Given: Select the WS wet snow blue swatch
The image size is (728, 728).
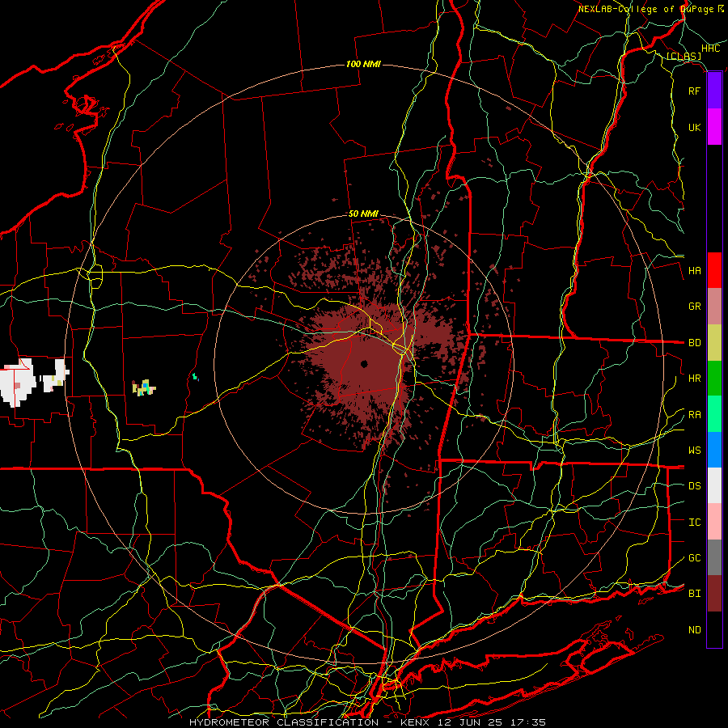Looking at the screenshot, I should tap(714, 450).
